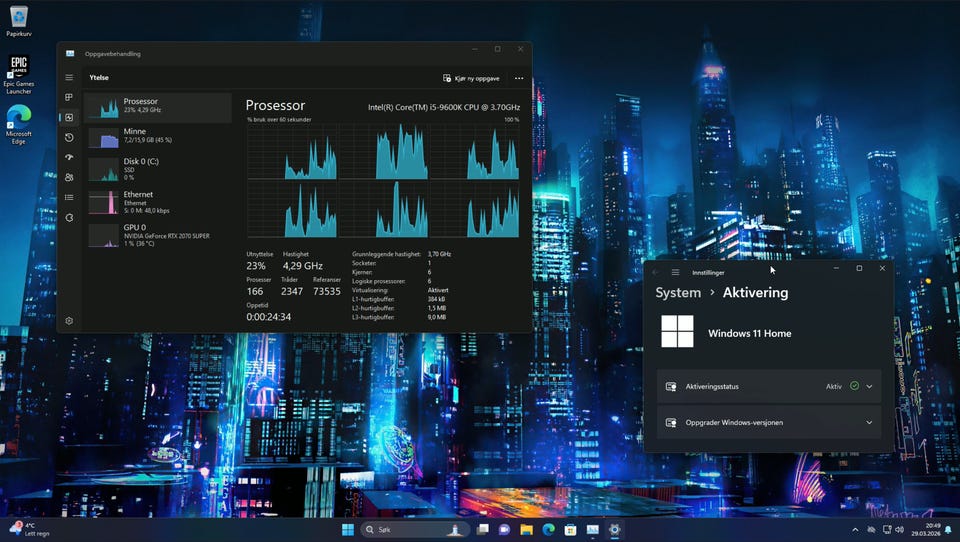
Task: Click volume speaker icon in system tray
Action: 899,529
